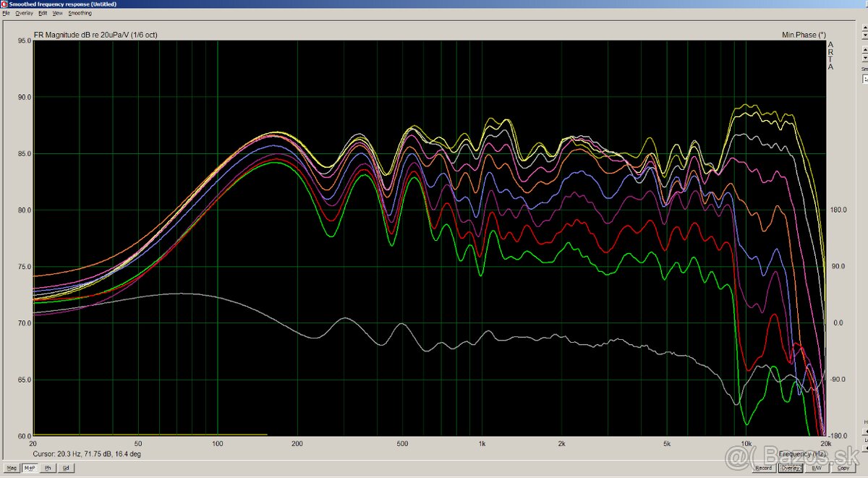Open the Smoothing menu
The width and height of the screenshot is (868, 478).
coord(80,13)
